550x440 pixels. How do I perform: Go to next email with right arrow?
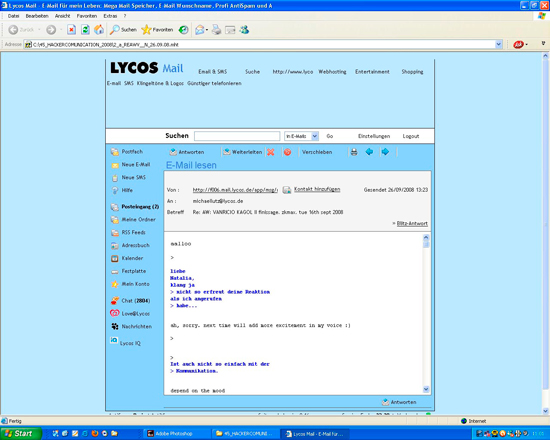tap(385, 152)
